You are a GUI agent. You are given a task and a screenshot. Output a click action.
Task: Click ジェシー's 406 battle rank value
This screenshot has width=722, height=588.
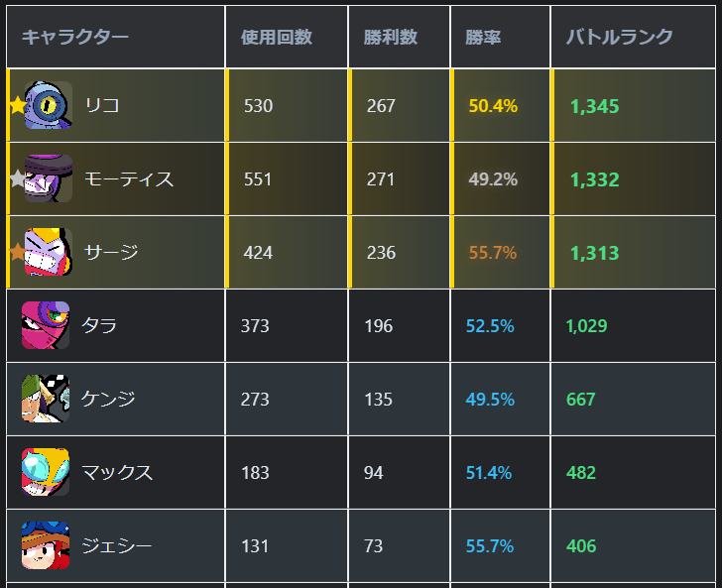[581, 546]
